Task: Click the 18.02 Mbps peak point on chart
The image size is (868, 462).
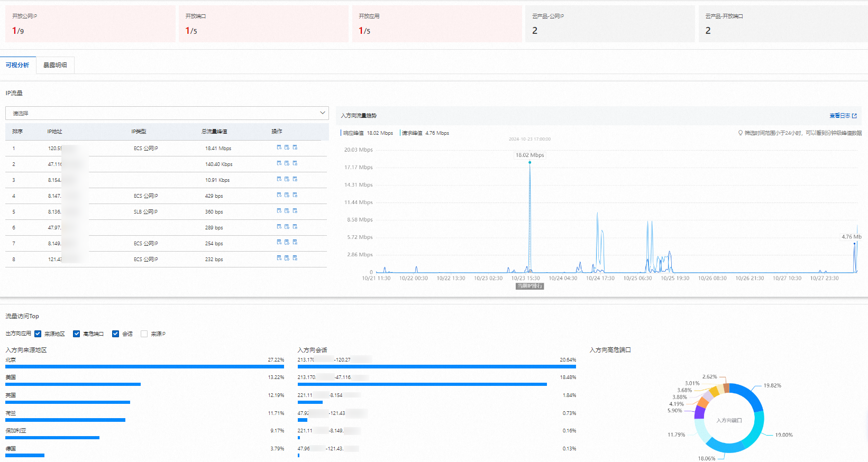Action: (x=529, y=162)
